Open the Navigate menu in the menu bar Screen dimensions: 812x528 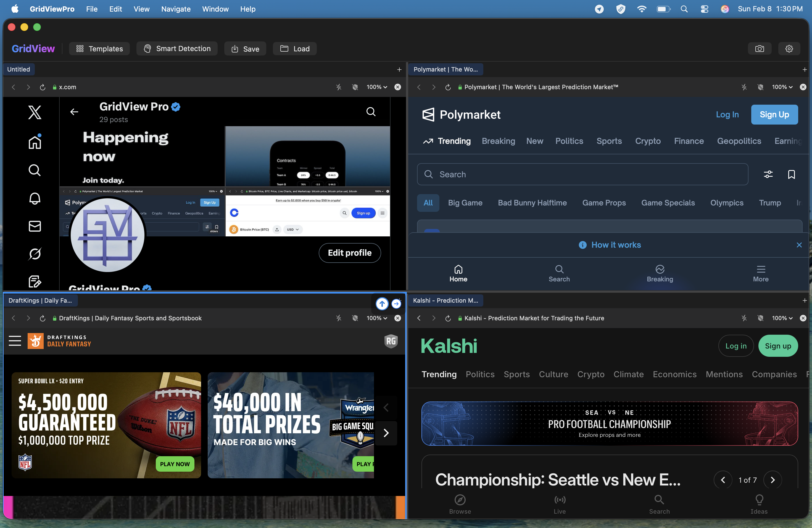pos(175,9)
